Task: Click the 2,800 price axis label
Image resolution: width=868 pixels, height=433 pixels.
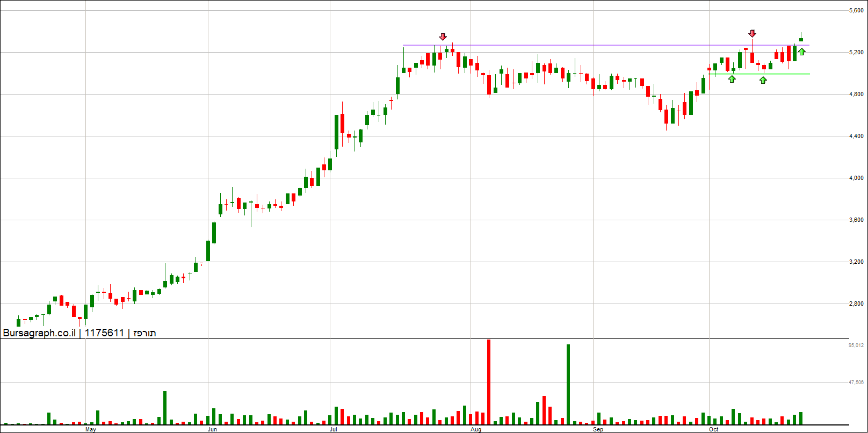Action: click(857, 304)
